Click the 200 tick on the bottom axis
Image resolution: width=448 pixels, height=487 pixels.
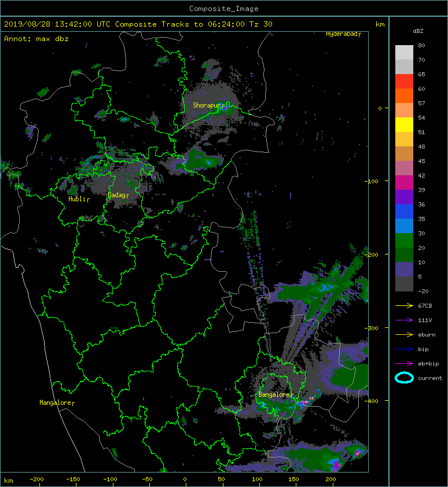tap(331, 479)
